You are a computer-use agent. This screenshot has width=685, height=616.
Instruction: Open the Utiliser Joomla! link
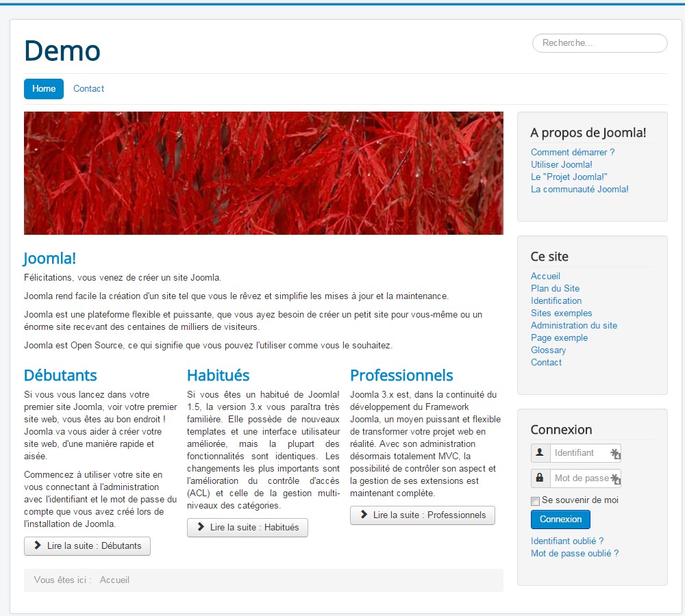click(x=562, y=164)
